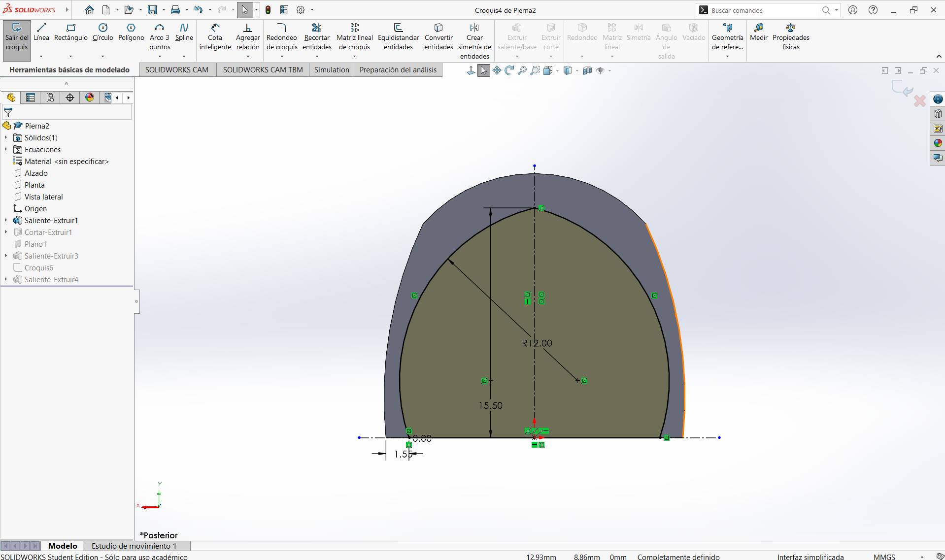
Task: Select the Círculo sketch tool
Action: point(102,32)
